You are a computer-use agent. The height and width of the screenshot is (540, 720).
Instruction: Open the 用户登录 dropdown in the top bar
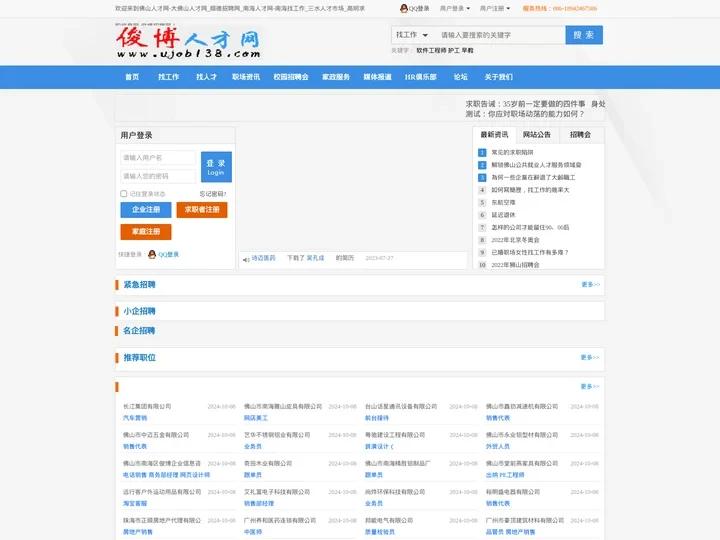pos(455,8)
